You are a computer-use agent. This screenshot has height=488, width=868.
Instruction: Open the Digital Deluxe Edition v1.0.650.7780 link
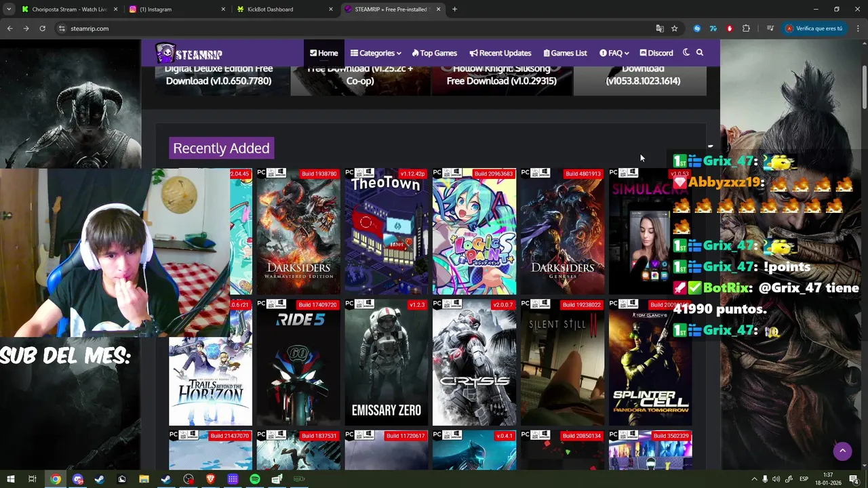(x=218, y=75)
